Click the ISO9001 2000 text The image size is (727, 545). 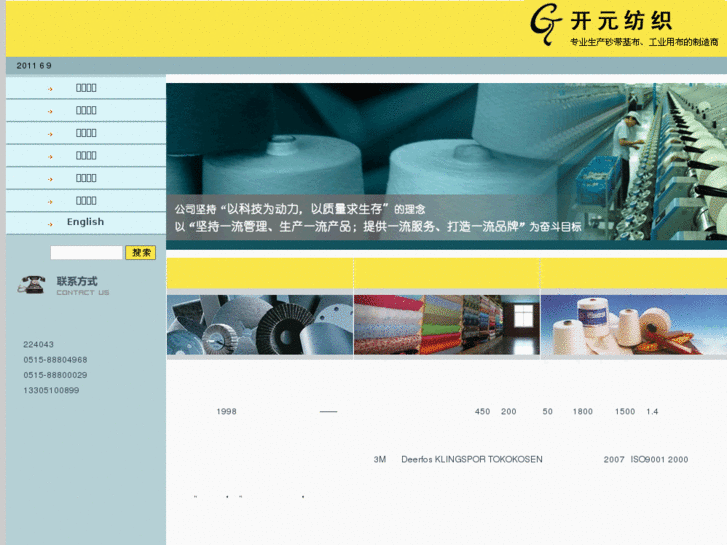(x=659, y=459)
